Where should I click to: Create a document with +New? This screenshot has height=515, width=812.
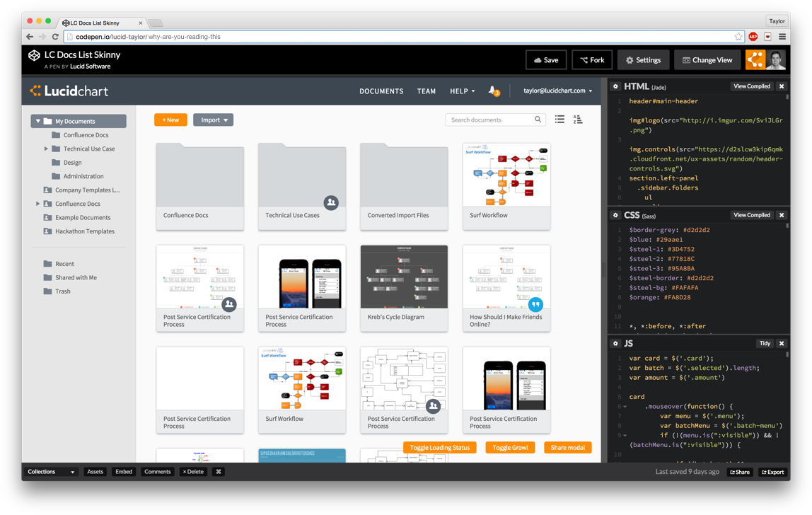[170, 120]
